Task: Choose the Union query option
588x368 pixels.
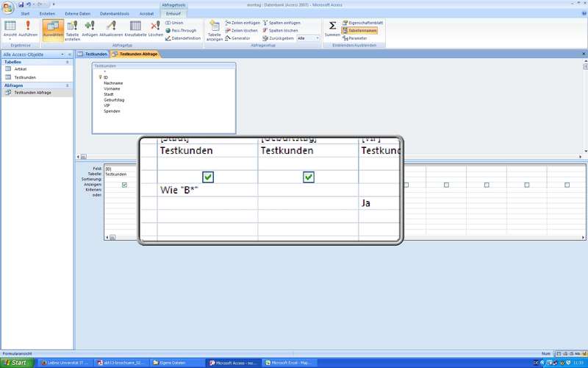Action: point(174,23)
